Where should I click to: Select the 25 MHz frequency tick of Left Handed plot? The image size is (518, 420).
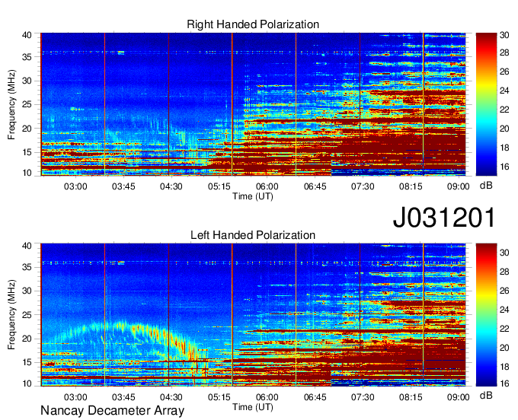[27, 315]
